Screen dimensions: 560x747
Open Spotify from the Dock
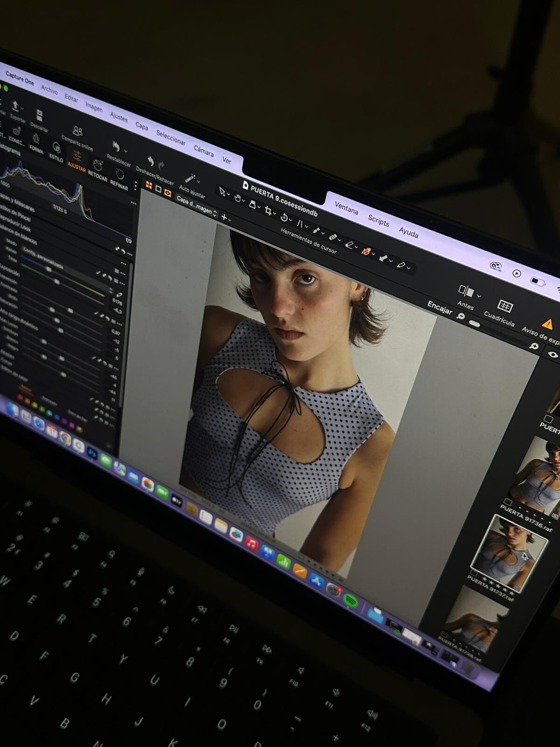(x=350, y=600)
